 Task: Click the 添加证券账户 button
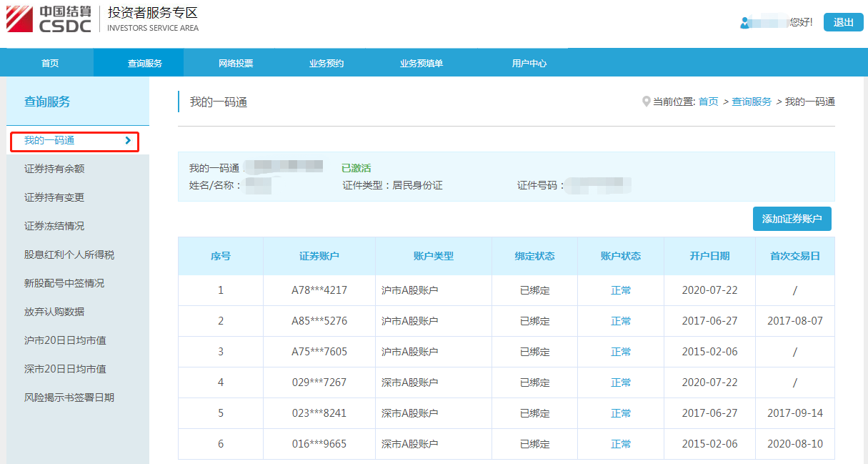coord(792,219)
